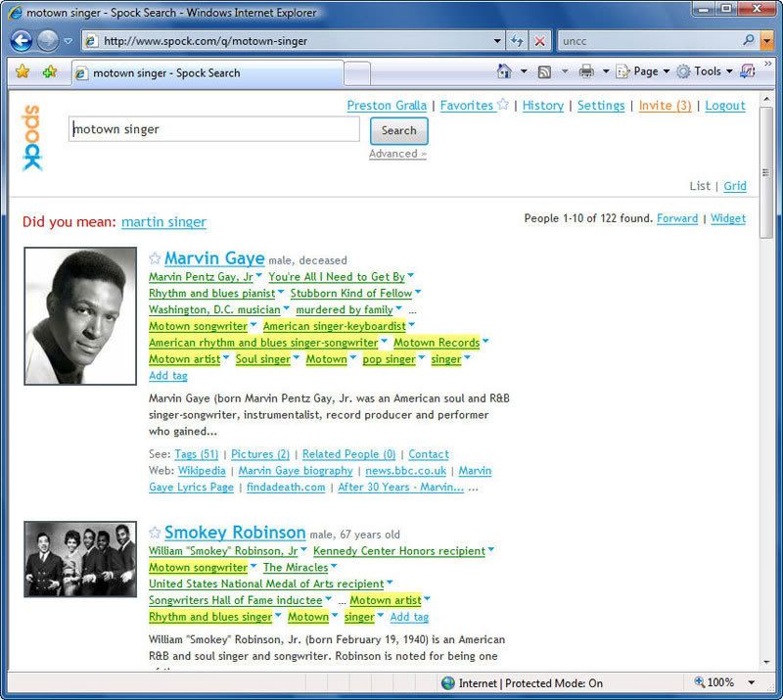Expand the 'Motown Records' tag dropdown arrow
This screenshot has height=700, width=783.
pyautogui.click(x=485, y=342)
